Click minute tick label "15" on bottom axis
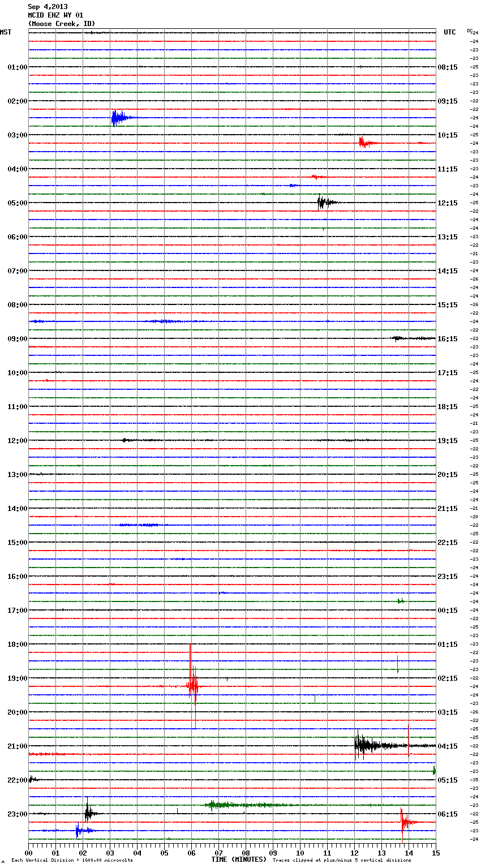 (x=436, y=853)
